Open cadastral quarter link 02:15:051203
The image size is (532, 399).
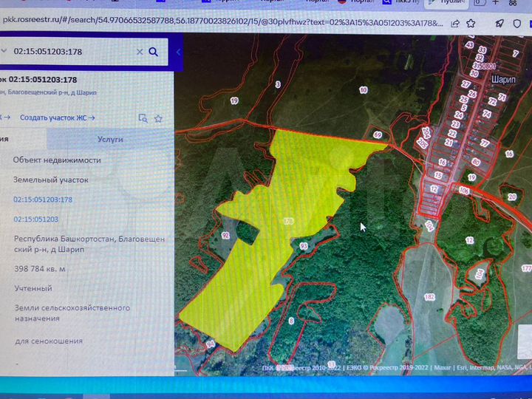pos(35,219)
